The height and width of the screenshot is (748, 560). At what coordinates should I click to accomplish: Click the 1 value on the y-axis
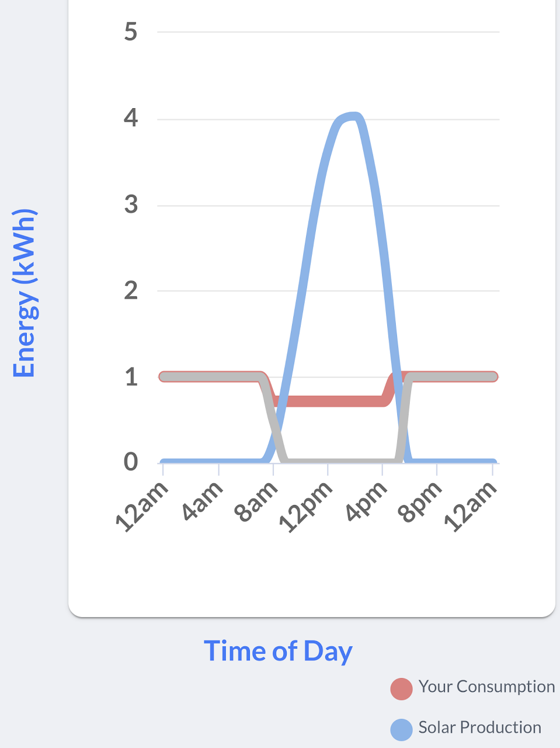pos(131,377)
